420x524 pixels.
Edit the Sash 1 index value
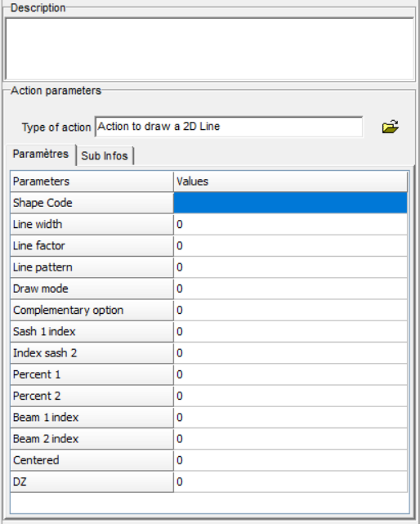[290, 332]
